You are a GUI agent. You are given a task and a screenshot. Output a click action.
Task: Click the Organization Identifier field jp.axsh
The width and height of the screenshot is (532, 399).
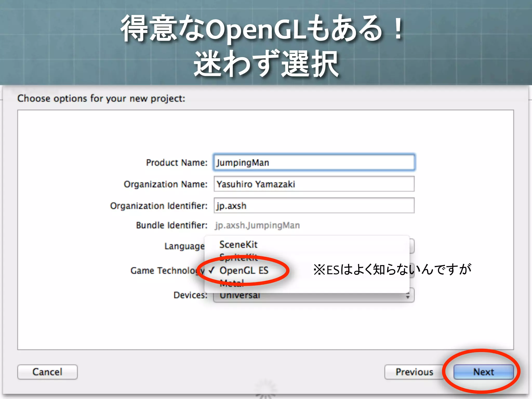[314, 205]
